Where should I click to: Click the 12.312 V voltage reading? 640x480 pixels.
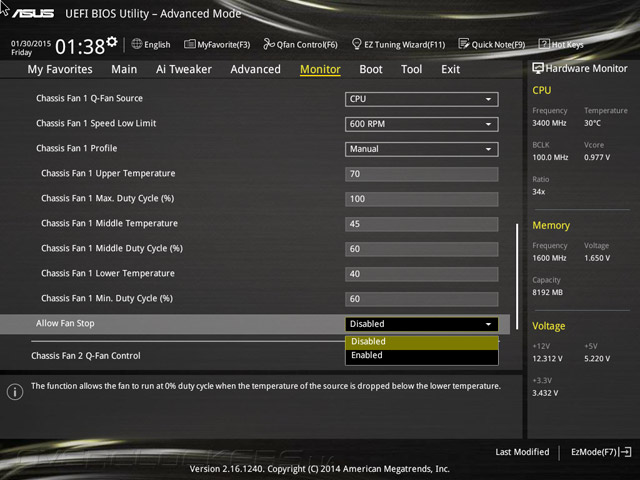coord(547,359)
